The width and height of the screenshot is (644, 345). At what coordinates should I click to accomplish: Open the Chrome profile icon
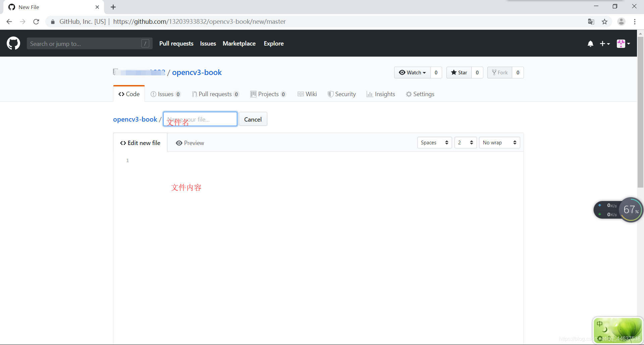coord(621,21)
